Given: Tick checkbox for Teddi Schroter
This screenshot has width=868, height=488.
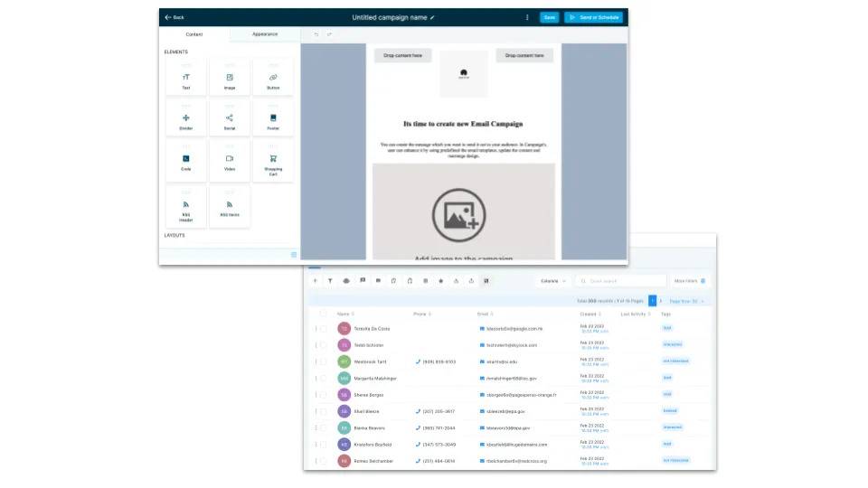Looking at the screenshot, I should (x=324, y=345).
